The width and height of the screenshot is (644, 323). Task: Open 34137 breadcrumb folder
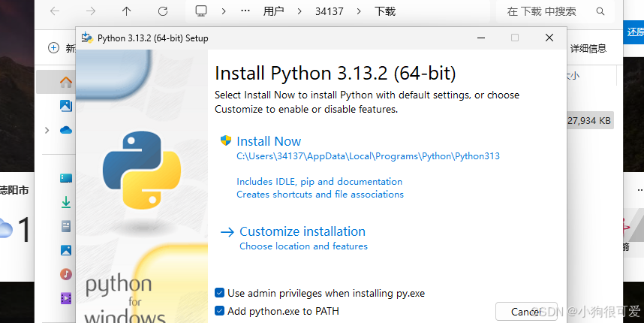(330, 11)
